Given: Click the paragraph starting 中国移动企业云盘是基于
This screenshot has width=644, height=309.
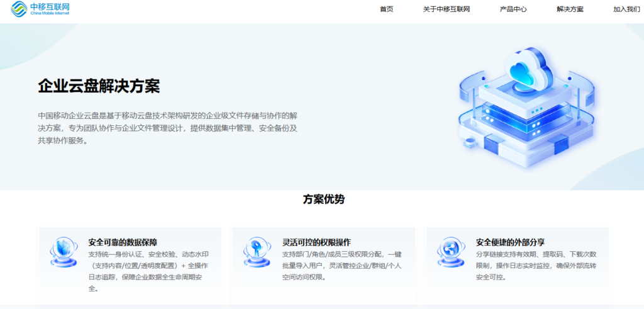Looking at the screenshot, I should [167, 127].
